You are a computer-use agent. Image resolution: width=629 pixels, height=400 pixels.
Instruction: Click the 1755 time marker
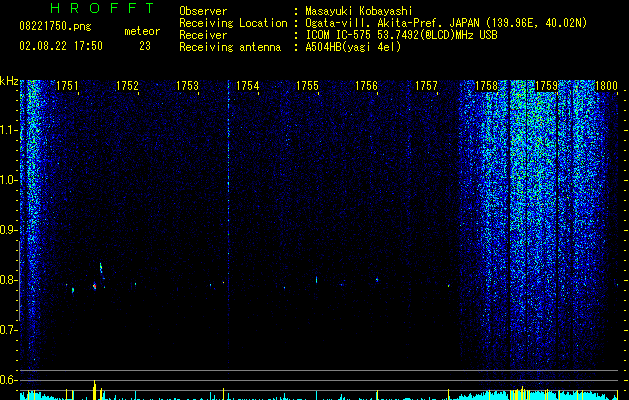tap(307, 86)
